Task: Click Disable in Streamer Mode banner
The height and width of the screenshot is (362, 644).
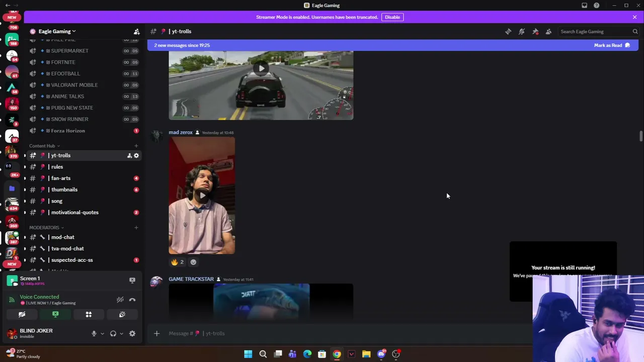Action: (392, 17)
